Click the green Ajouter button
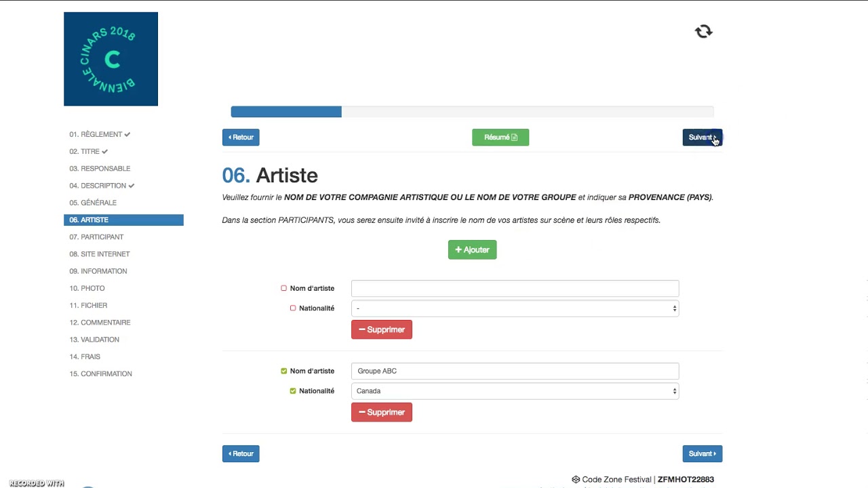The height and width of the screenshot is (488, 868). pos(472,249)
